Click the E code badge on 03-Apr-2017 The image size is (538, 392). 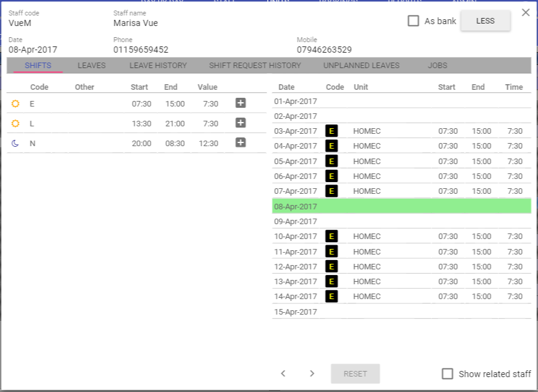(x=332, y=131)
